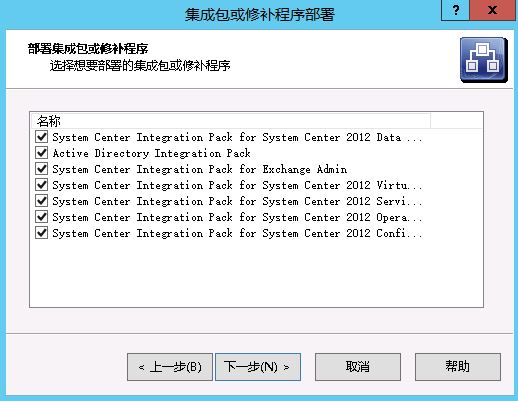Select the row text ending in 'Opera...'
The image size is (518, 401).
(x=237, y=217)
